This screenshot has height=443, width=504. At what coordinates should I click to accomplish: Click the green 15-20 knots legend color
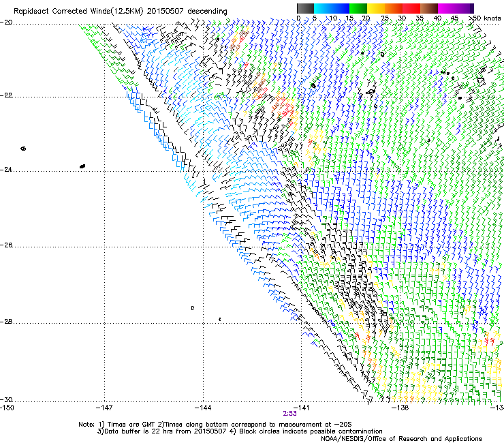coord(358,8)
